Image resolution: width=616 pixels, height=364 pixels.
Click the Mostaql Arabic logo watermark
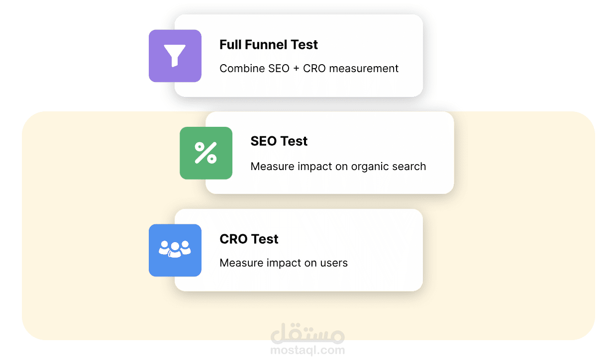[308, 333]
